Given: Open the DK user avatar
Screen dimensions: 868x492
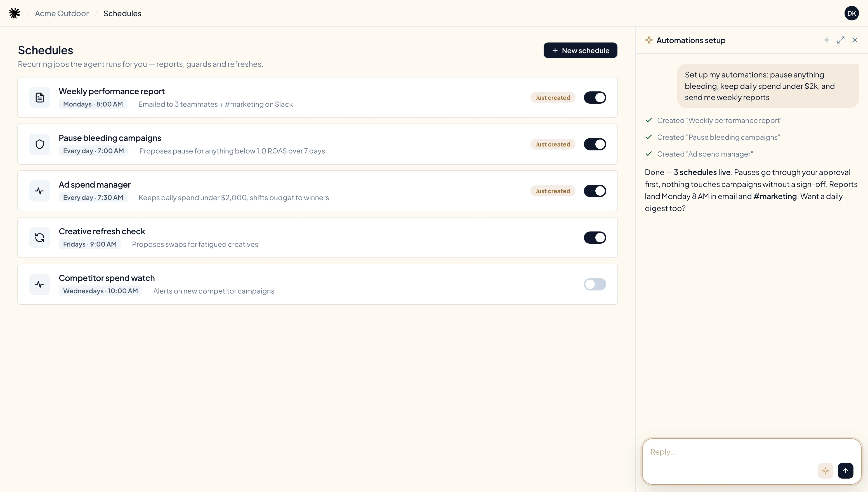Looking at the screenshot, I should 852,13.
